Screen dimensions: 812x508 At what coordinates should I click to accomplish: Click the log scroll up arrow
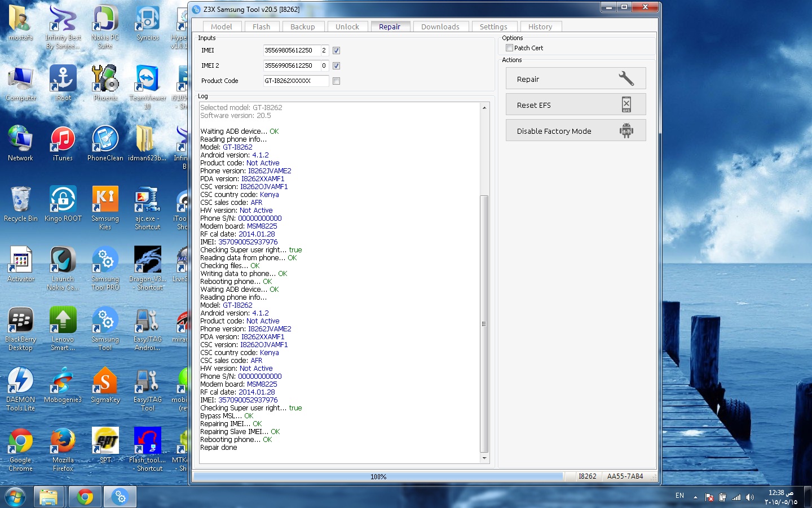click(484, 107)
